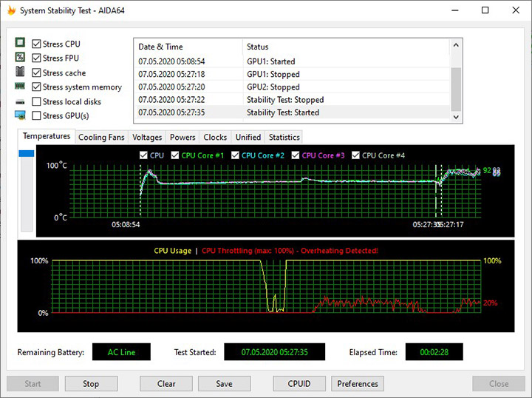Viewport: 532px width, 398px height.
Task: Select the Stability Test: Started row
Action: [x=292, y=112]
